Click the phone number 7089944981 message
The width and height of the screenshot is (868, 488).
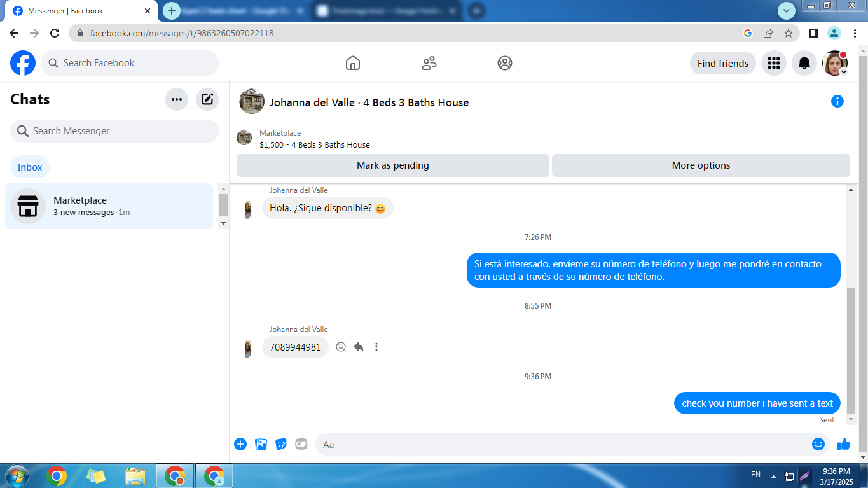[295, 347]
